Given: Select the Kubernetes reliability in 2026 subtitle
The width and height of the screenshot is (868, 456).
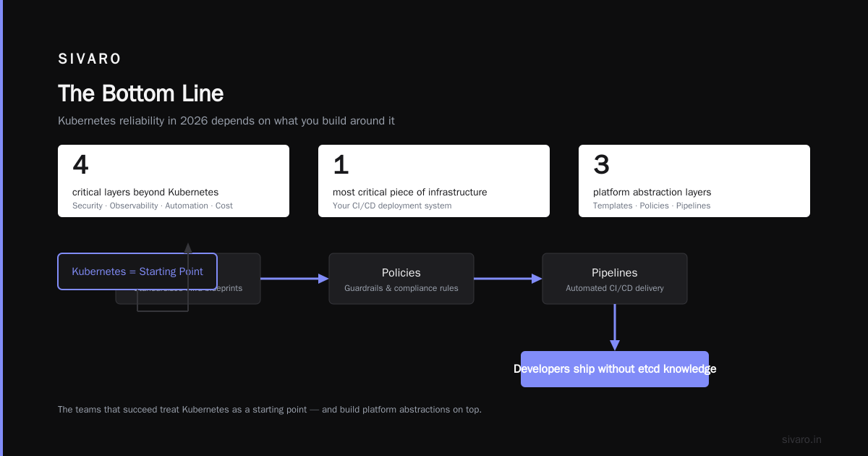Looking at the screenshot, I should [x=226, y=121].
